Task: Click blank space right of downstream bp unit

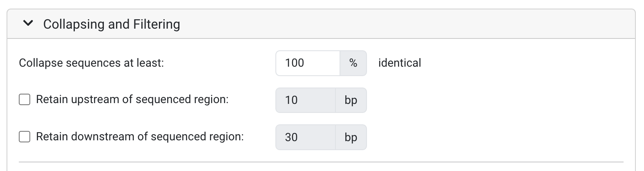Action: click(490, 137)
